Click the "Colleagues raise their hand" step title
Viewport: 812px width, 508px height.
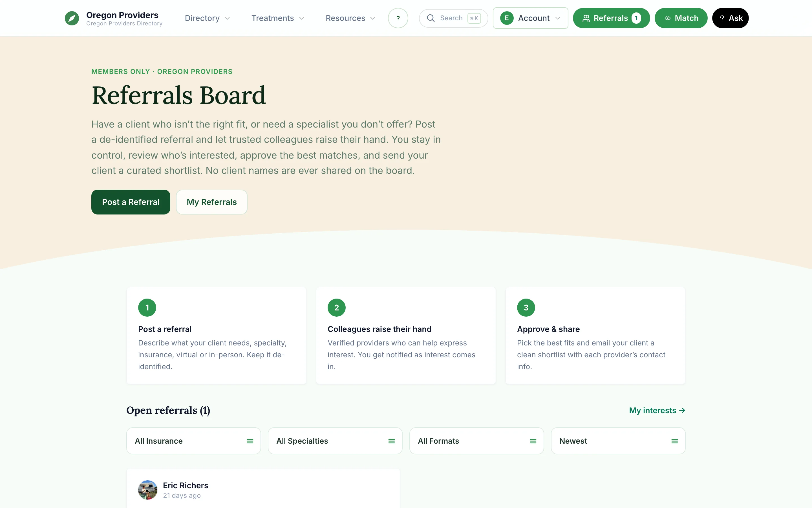tap(379, 329)
